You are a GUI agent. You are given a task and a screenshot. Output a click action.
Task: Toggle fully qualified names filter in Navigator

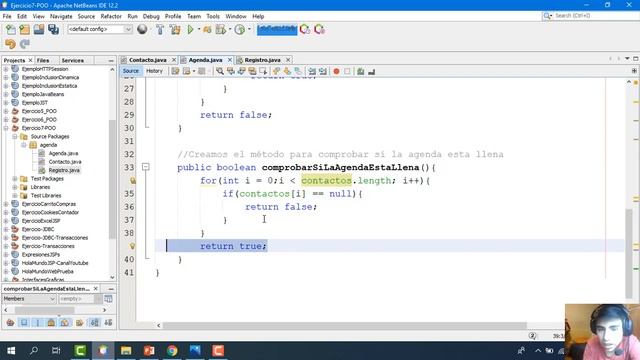tap(80, 323)
